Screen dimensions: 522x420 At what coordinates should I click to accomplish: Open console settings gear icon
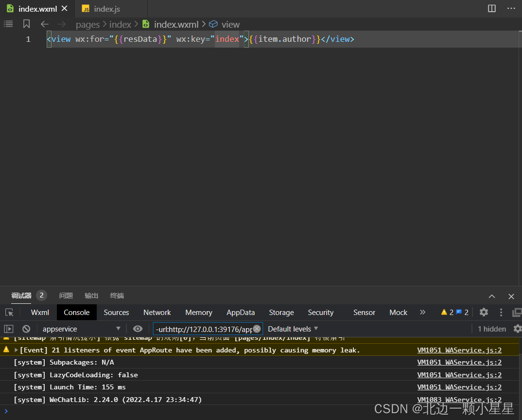[x=517, y=329]
